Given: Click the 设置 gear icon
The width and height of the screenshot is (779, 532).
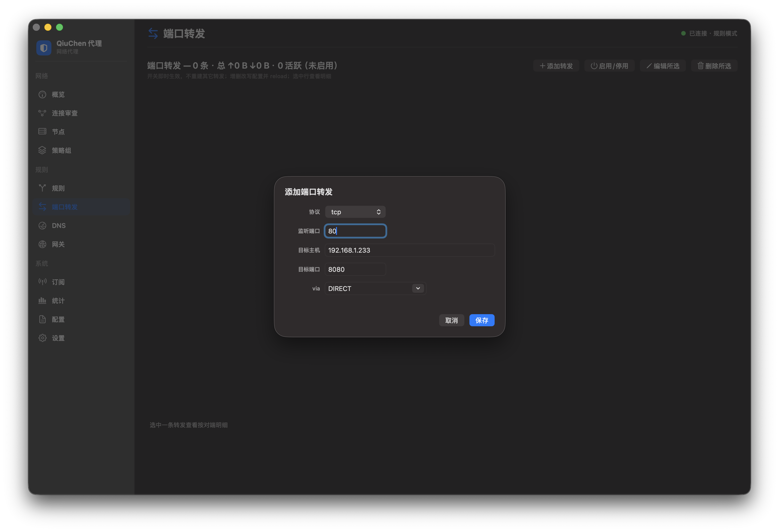Looking at the screenshot, I should (x=42, y=338).
